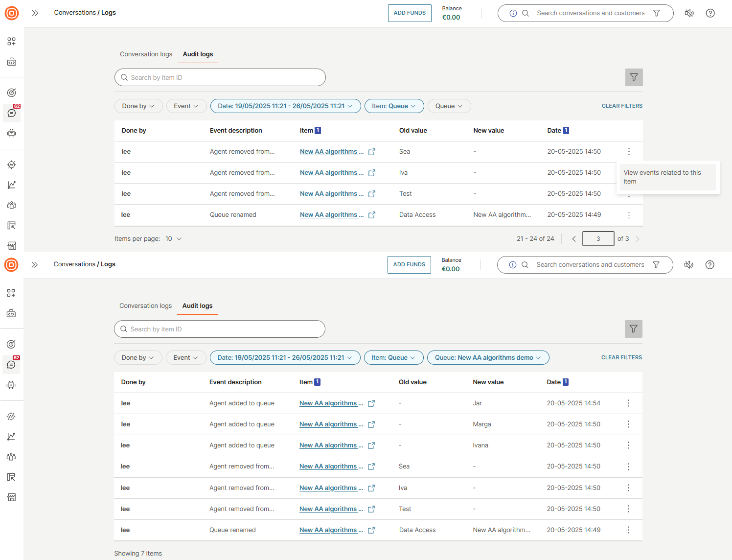Expand the Event filter in upper view
Image resolution: width=732 pixels, height=560 pixels.
186,106
